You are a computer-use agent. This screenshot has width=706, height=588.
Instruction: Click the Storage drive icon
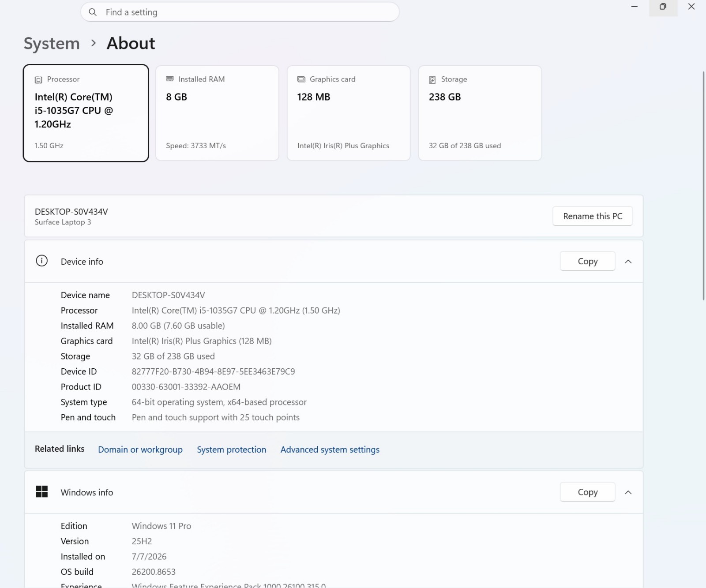tap(432, 80)
